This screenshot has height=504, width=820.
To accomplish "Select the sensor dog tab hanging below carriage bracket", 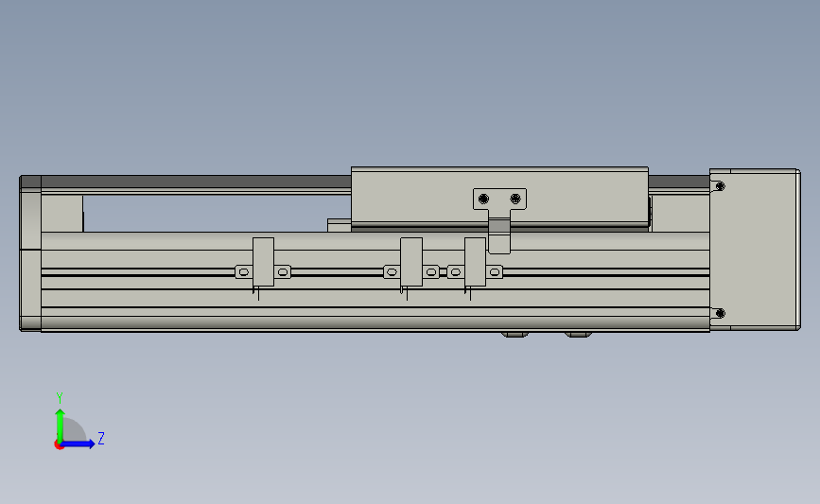I will tap(499, 235).
